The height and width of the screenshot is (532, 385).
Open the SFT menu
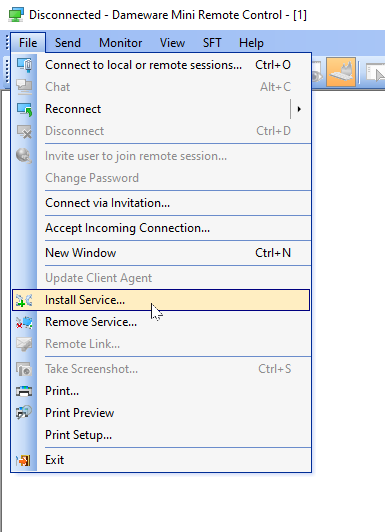(212, 43)
